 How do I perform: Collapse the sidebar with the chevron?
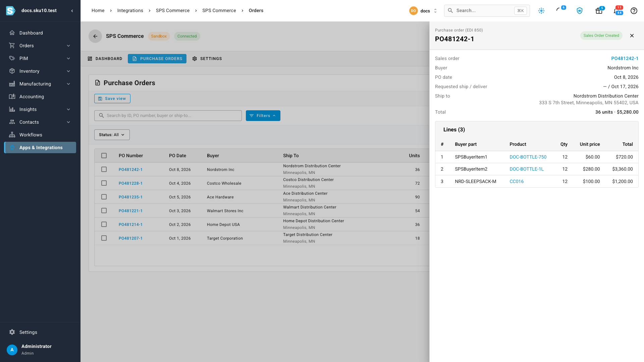tap(72, 11)
